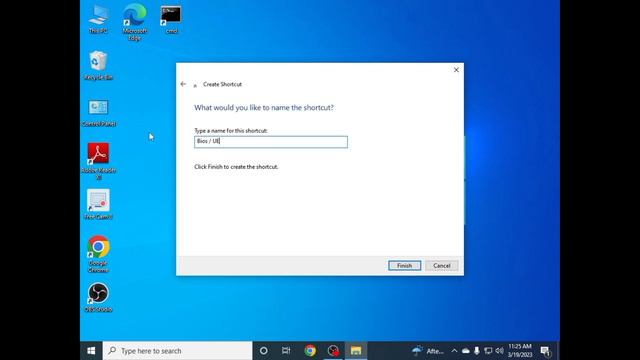Switch to the recorder app on the taskbar
Viewport: 640px width, 360px height.
point(333,351)
